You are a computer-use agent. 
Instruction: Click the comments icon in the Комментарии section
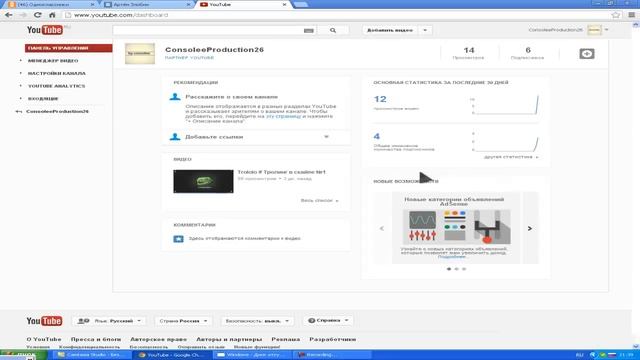point(178,238)
